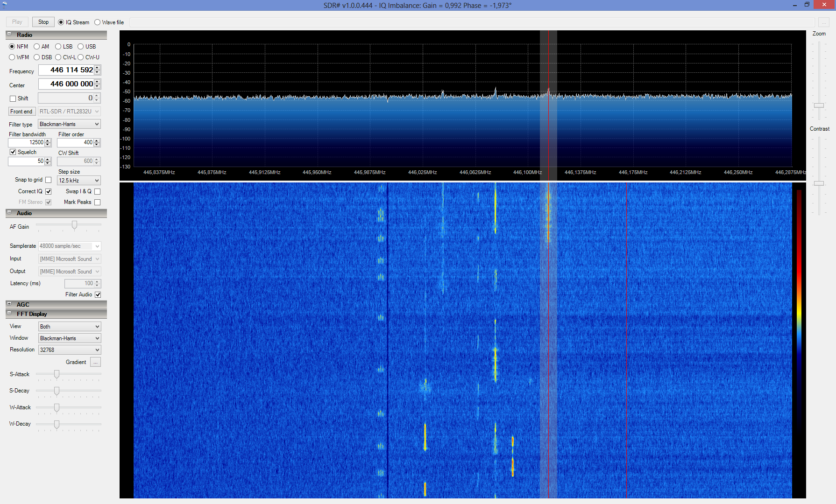Viewport: 836px width, 504px height.
Task: Enable Swap I & Q checkbox
Action: tap(97, 191)
